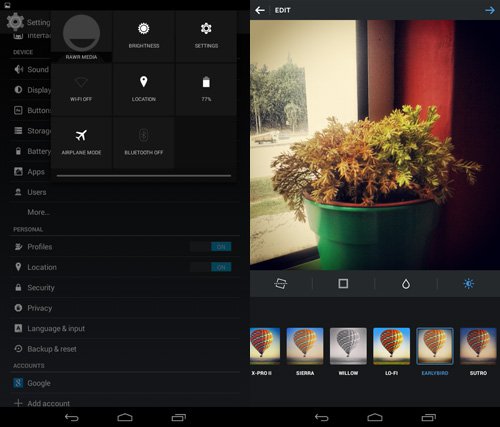The height and width of the screenshot is (427, 500).
Task: Tap the back arrow beside EDIT
Action: point(260,10)
